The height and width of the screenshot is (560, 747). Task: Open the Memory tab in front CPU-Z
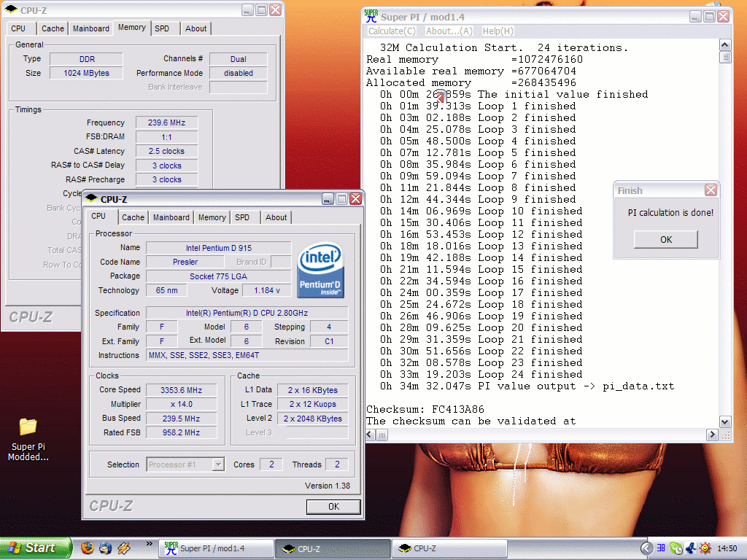(x=212, y=217)
